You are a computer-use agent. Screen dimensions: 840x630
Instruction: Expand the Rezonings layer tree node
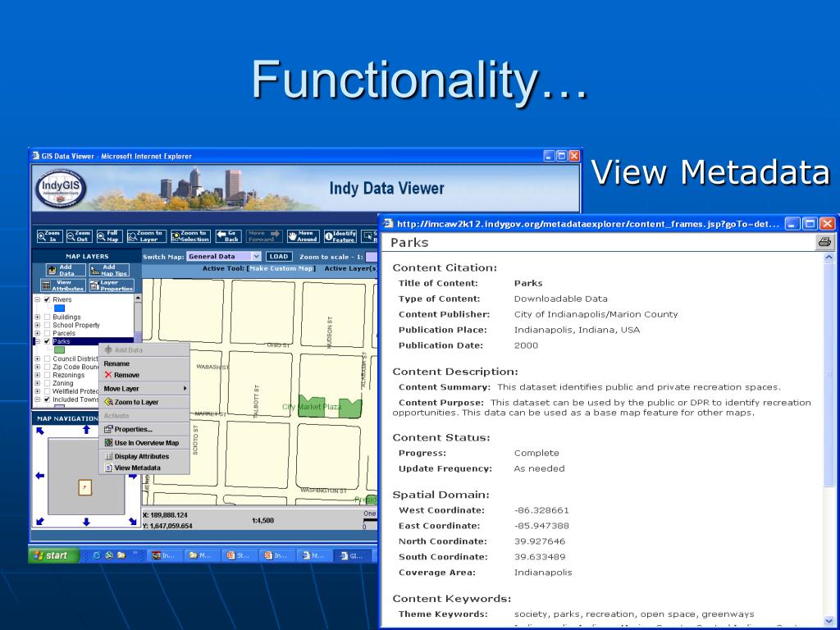point(38,375)
